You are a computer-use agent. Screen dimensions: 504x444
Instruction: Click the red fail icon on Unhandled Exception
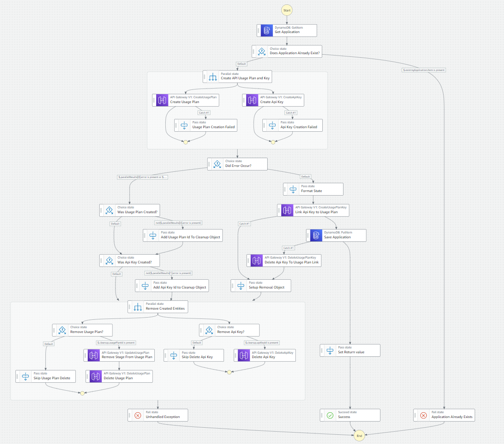click(x=138, y=415)
